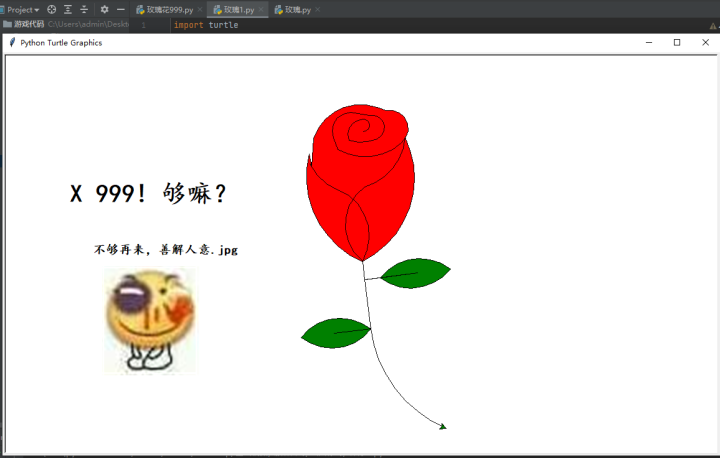The height and width of the screenshot is (458, 720).
Task: Open the Project panel settings gear
Action: [105, 9]
